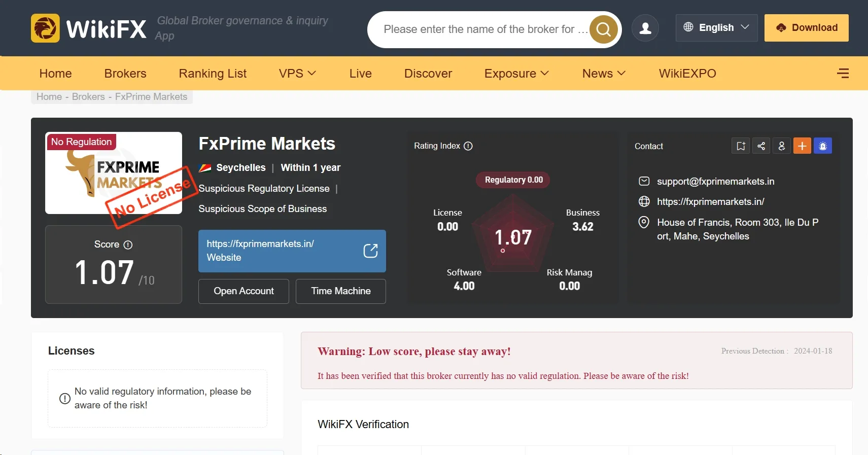Focus the broker name search field

(x=485, y=29)
